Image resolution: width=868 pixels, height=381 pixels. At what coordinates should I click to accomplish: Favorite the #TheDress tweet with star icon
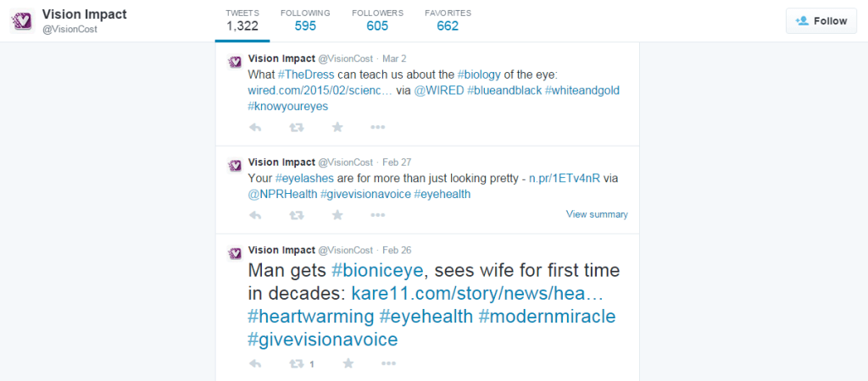(337, 127)
